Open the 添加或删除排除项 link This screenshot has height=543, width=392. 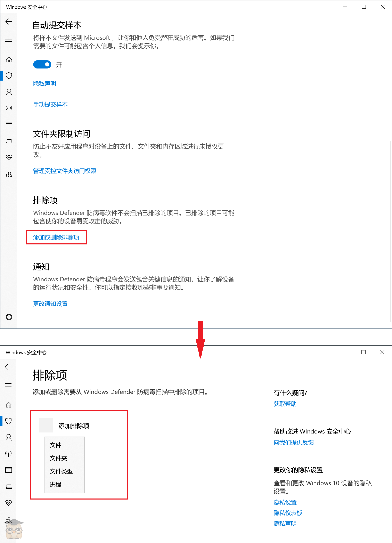tap(56, 237)
